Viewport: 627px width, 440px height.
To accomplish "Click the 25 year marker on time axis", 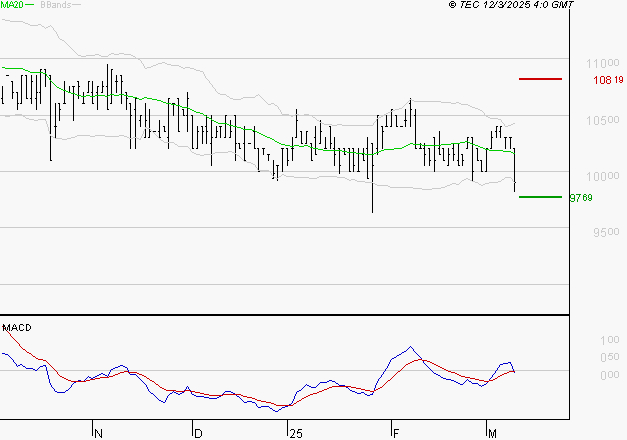I will coord(296,433).
